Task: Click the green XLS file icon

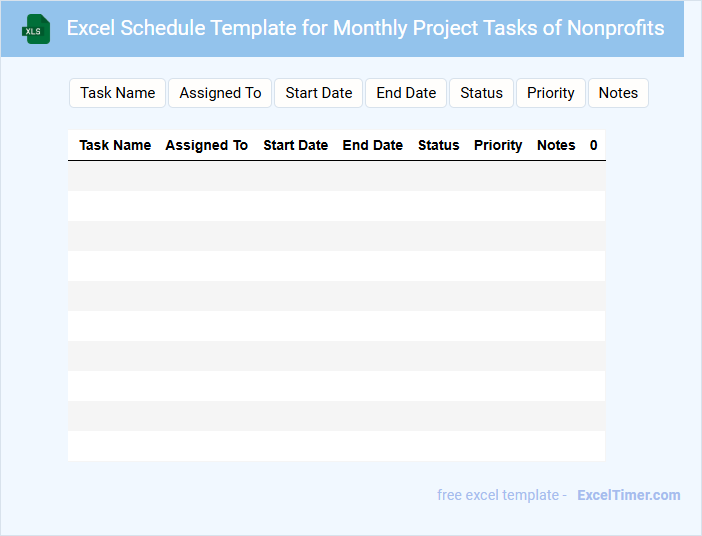Action: tap(36, 29)
